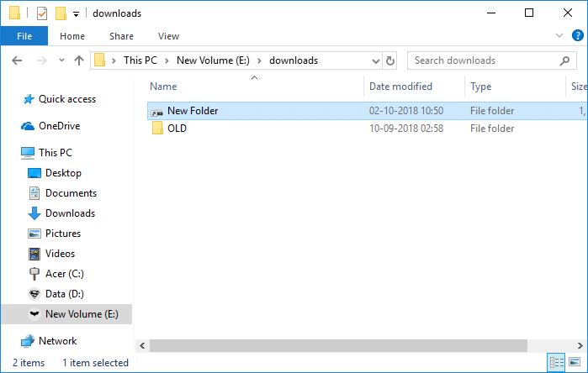Select the New Folder row
The width and height of the screenshot is (588, 373).
(x=367, y=111)
